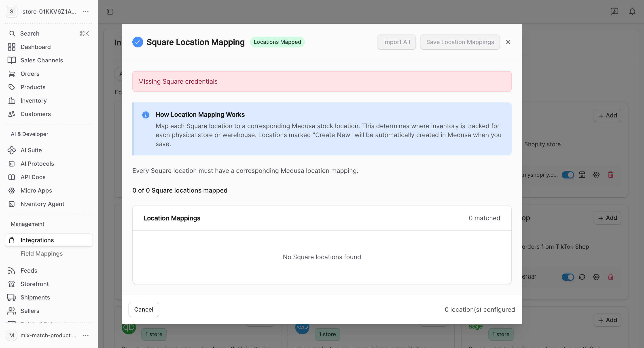The height and width of the screenshot is (348, 644).
Task: Click the 0 matched counter
Action: pyautogui.click(x=485, y=218)
